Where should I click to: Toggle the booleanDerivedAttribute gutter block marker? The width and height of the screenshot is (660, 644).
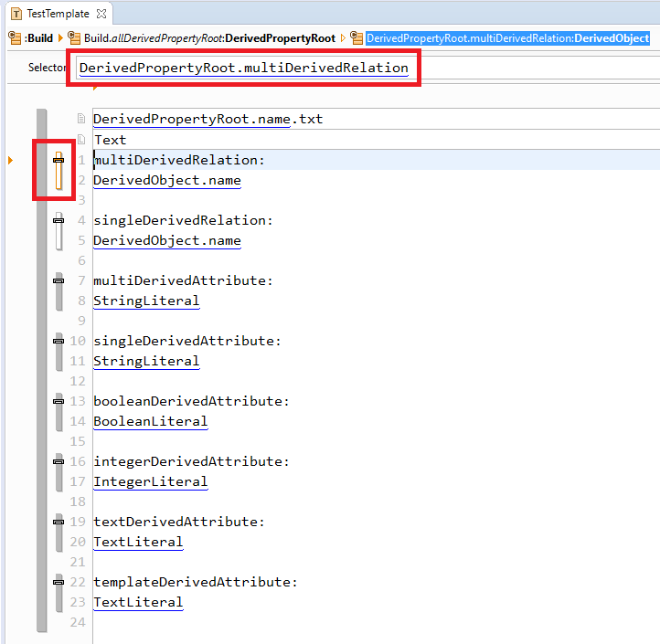click(59, 401)
